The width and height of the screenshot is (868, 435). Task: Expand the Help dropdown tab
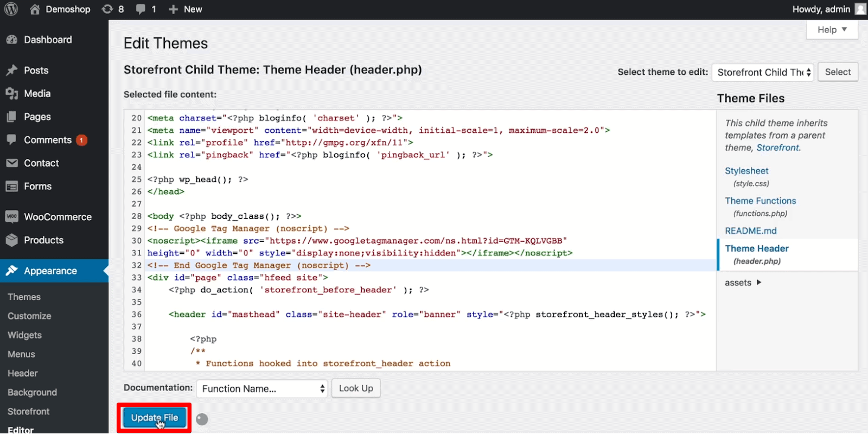tap(832, 30)
